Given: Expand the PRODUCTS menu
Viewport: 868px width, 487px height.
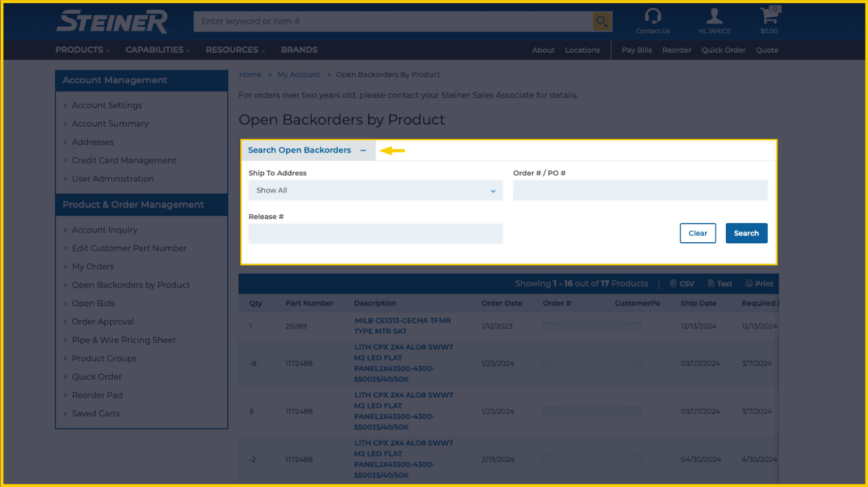Looking at the screenshot, I should point(83,50).
